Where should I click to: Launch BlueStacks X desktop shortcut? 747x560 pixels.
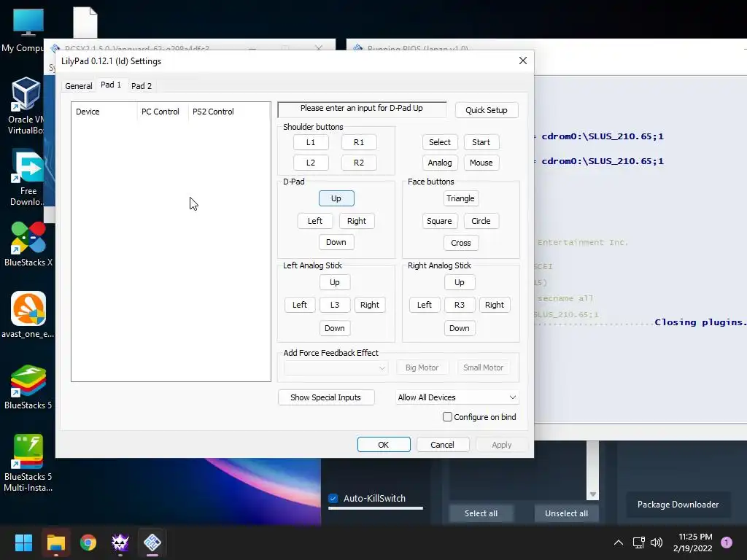click(x=28, y=244)
